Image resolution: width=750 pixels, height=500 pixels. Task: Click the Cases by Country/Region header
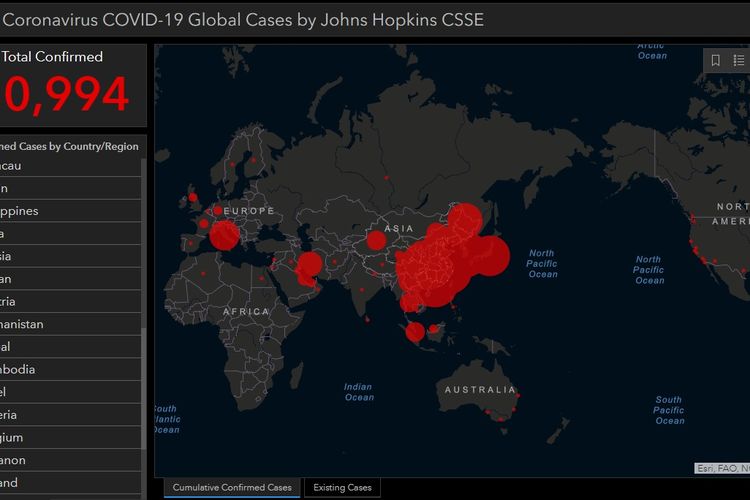coord(69,146)
